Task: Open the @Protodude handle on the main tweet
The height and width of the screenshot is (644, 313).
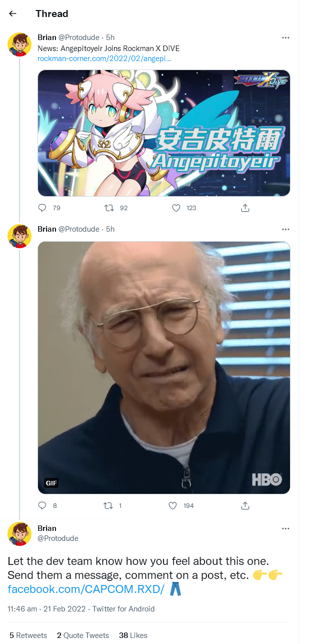Action: pos(58,538)
